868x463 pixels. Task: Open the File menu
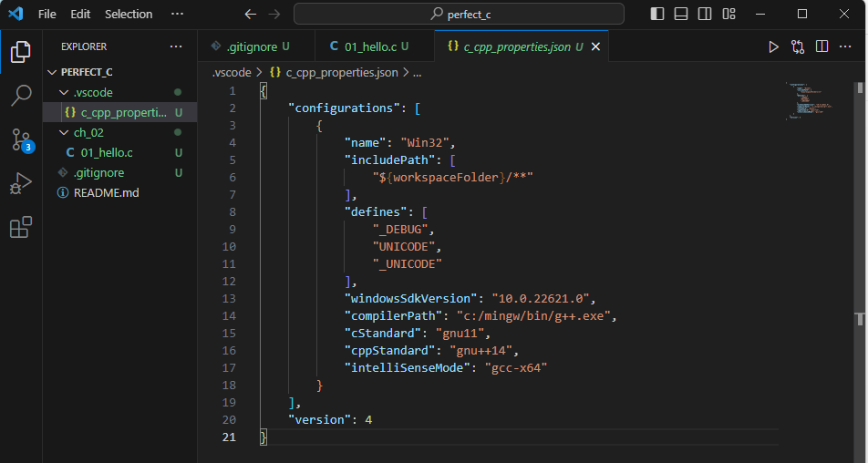47,15
